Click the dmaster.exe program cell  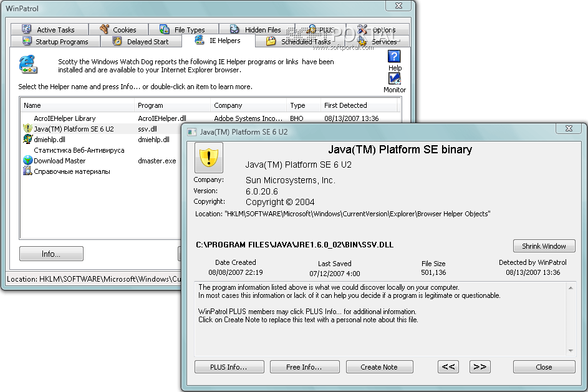pos(157,160)
